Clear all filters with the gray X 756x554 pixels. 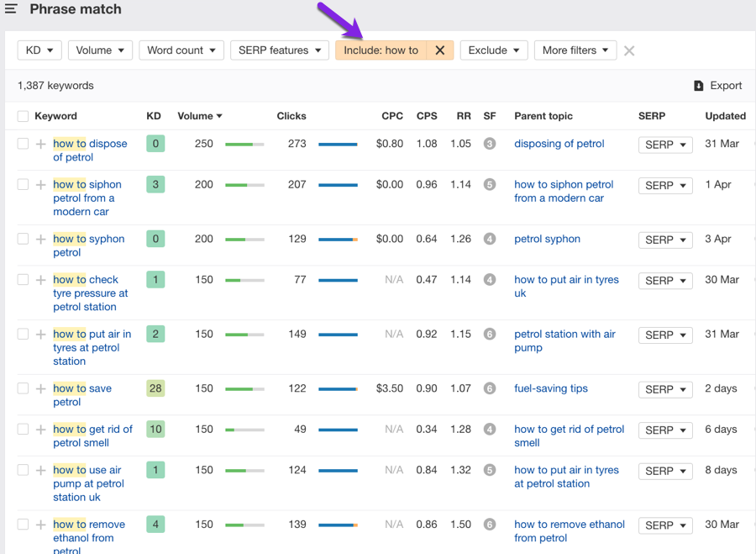tap(629, 51)
